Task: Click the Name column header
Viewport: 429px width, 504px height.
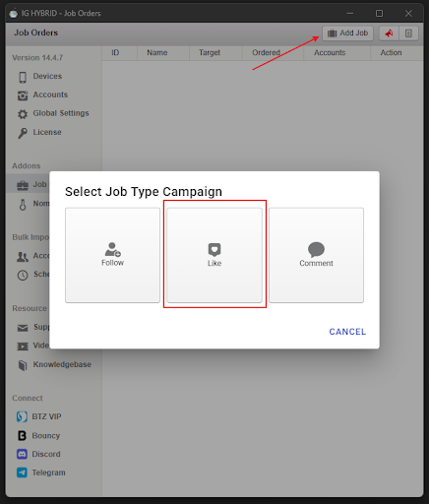Action: tap(157, 53)
